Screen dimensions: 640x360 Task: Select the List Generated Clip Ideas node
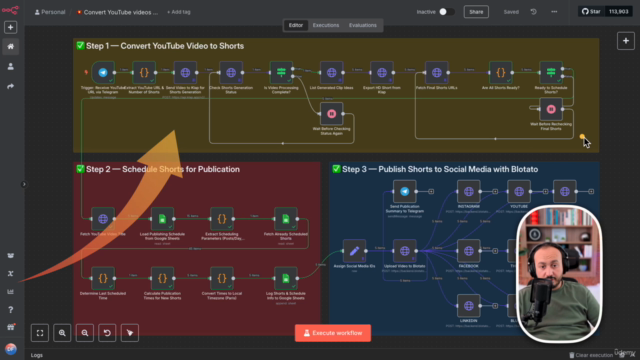331,73
